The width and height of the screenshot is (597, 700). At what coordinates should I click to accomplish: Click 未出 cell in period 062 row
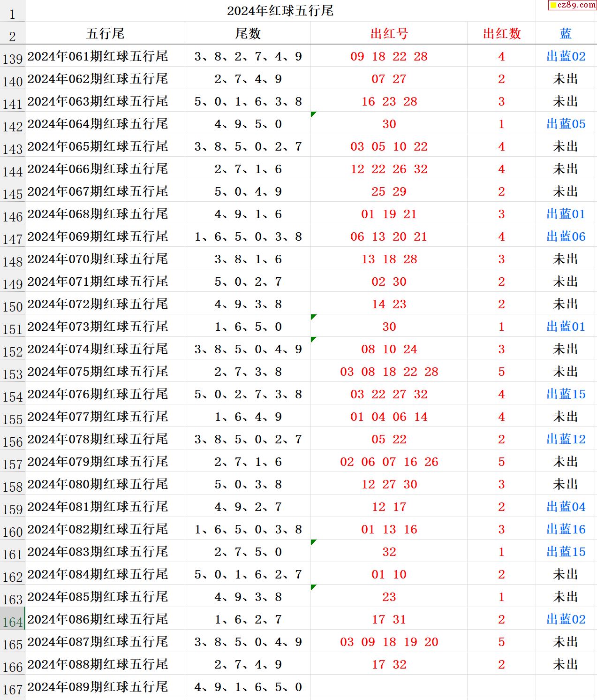click(x=566, y=79)
